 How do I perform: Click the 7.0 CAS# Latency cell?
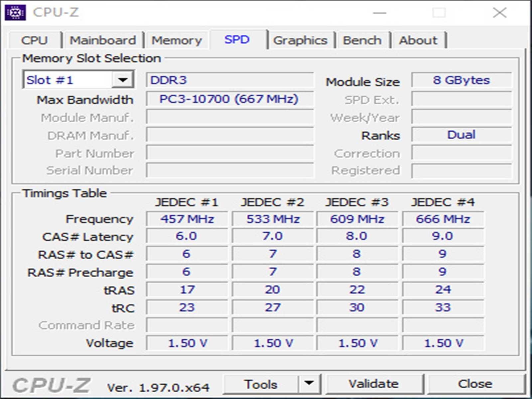tap(273, 236)
